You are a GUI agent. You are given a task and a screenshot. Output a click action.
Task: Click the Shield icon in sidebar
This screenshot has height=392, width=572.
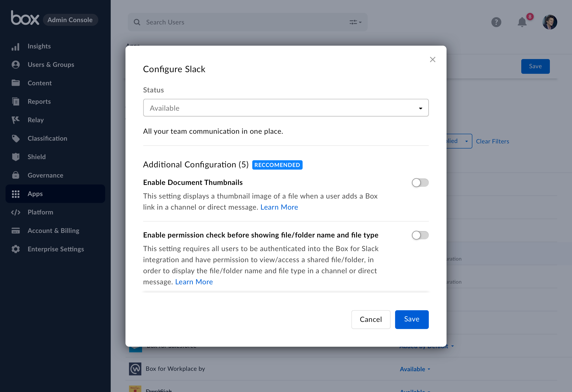coord(15,157)
